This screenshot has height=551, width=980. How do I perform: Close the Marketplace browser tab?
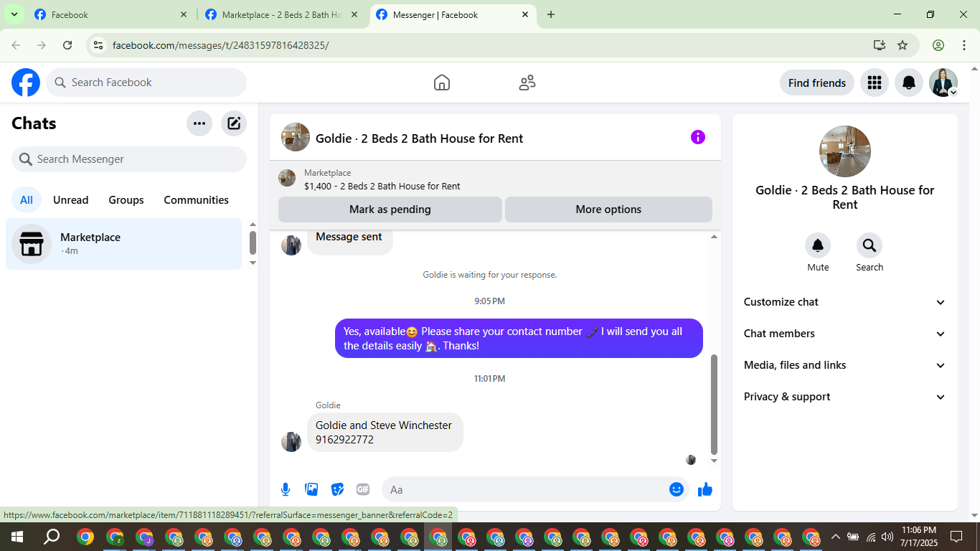click(354, 14)
